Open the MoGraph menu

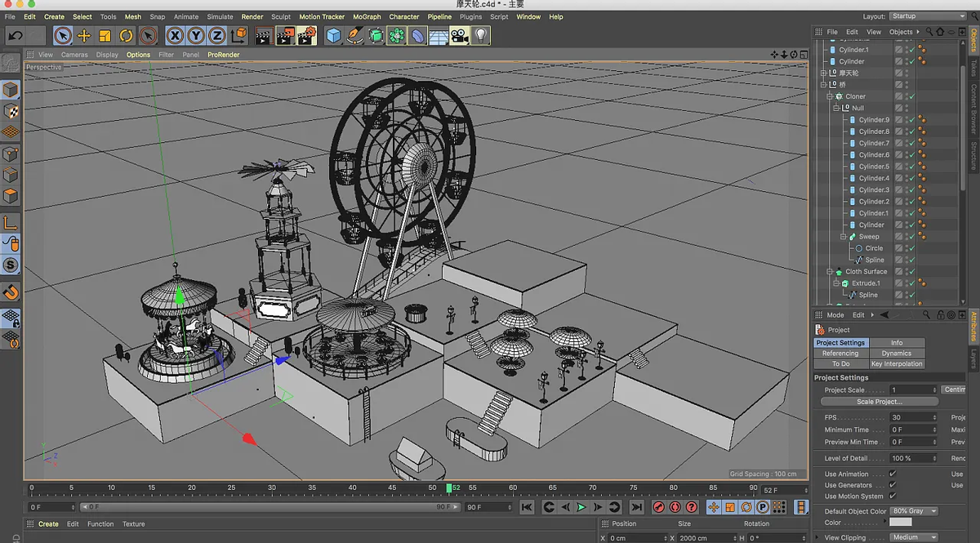pyautogui.click(x=367, y=16)
